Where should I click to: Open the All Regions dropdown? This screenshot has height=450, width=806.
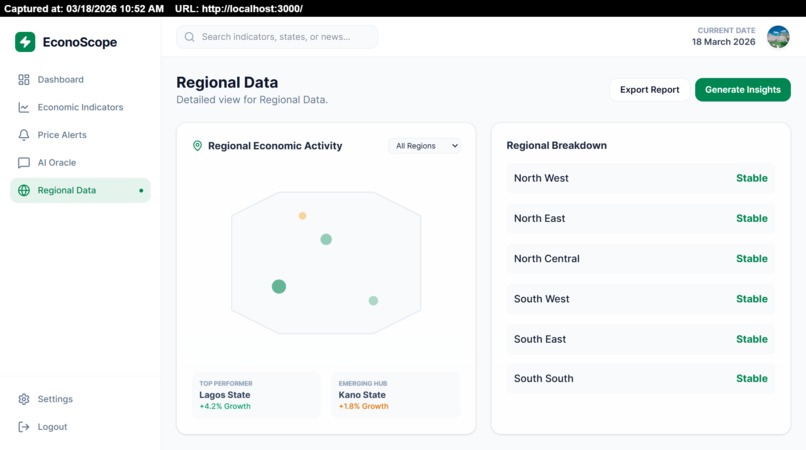pyautogui.click(x=425, y=146)
